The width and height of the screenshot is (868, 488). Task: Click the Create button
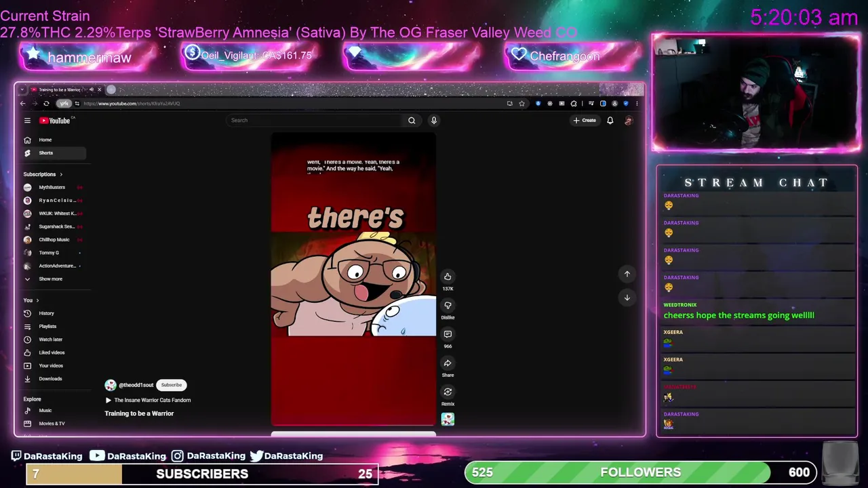pyautogui.click(x=585, y=121)
